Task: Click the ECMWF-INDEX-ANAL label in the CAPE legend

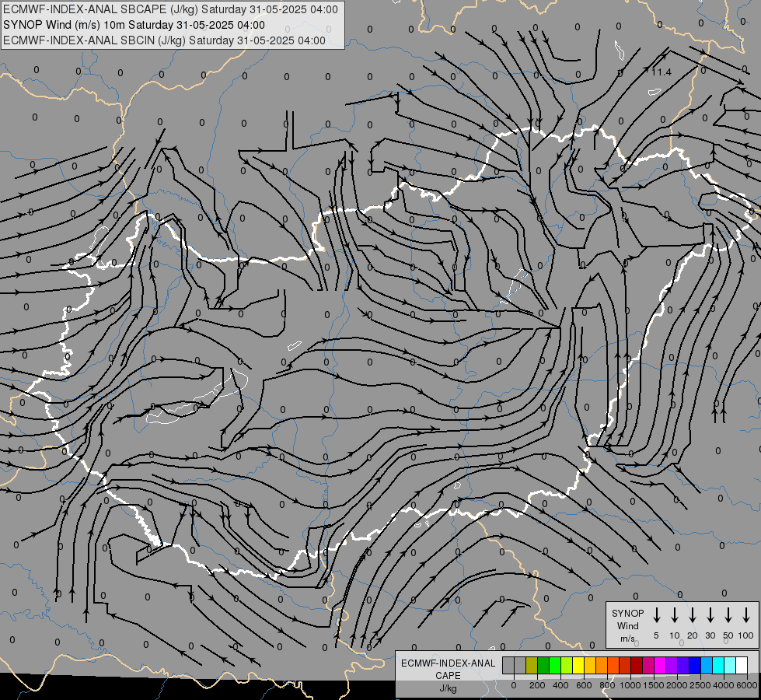Action: coord(448,663)
